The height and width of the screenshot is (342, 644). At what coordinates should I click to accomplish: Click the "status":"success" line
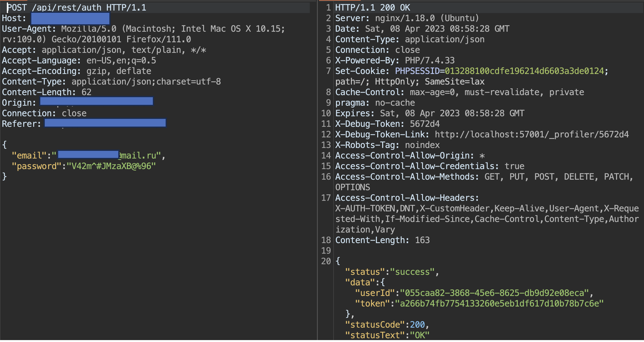(392, 272)
